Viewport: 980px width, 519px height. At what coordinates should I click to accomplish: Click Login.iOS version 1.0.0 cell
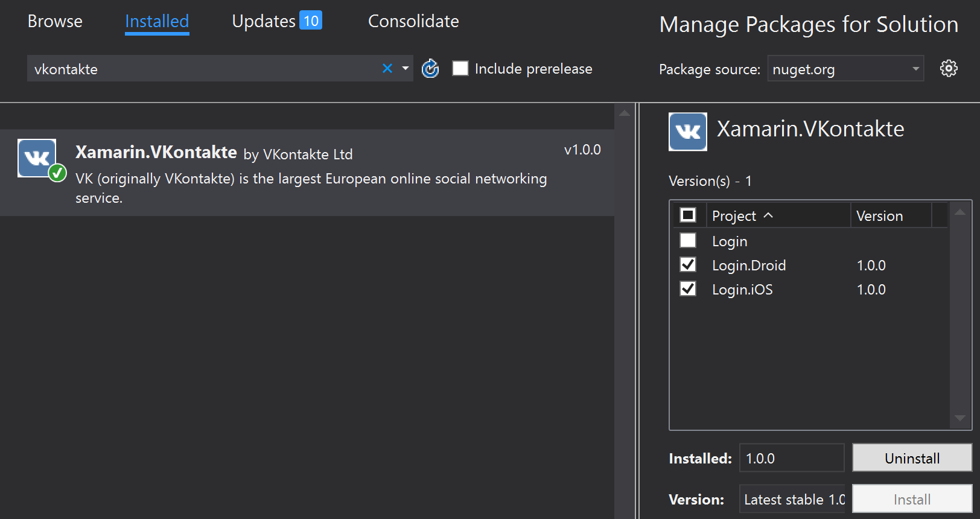[871, 289]
